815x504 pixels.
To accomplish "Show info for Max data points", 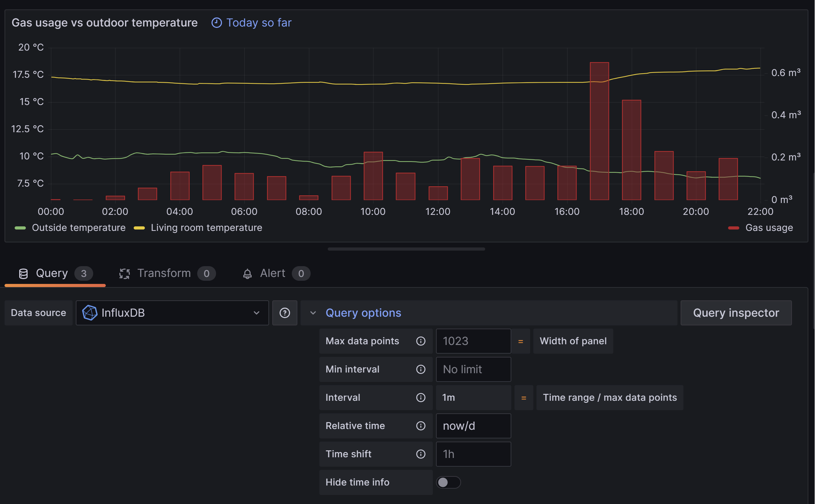I will point(421,341).
